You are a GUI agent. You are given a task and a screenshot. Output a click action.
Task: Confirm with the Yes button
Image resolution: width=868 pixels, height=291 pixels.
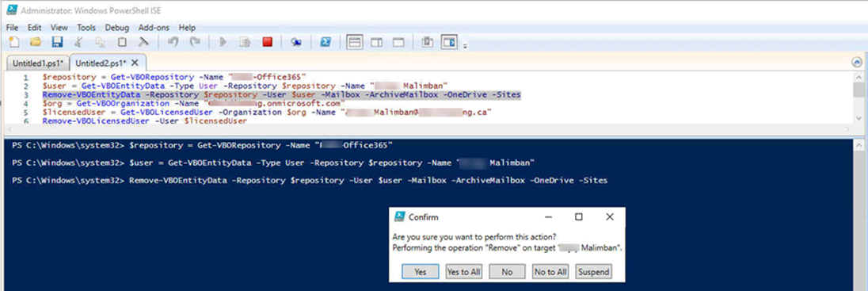[421, 272]
